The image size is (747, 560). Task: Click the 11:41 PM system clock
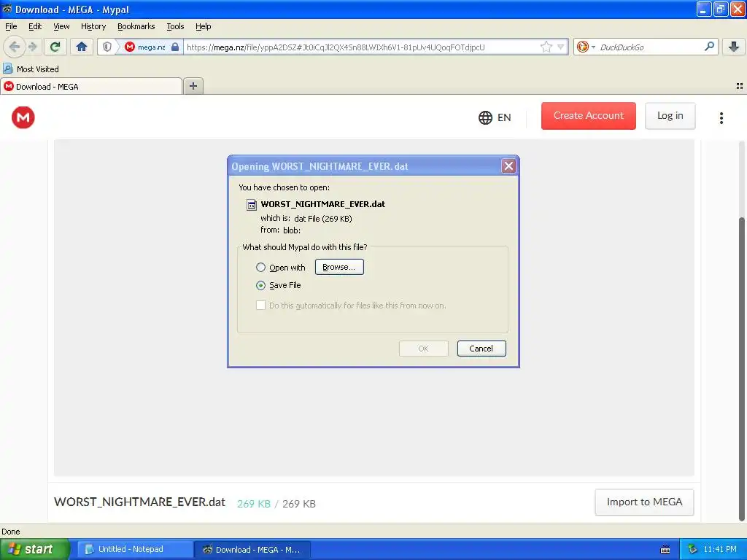coord(720,549)
